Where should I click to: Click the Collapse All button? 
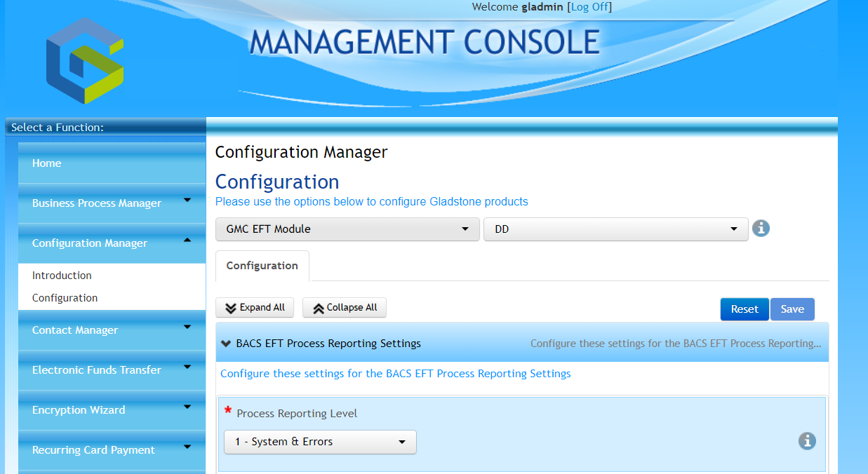(345, 308)
